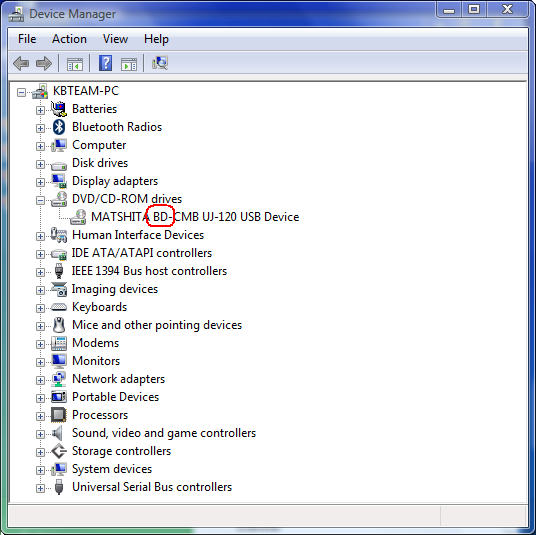Expand the Display adapters category
Image resolution: width=536 pixels, height=535 pixels.
point(40,182)
